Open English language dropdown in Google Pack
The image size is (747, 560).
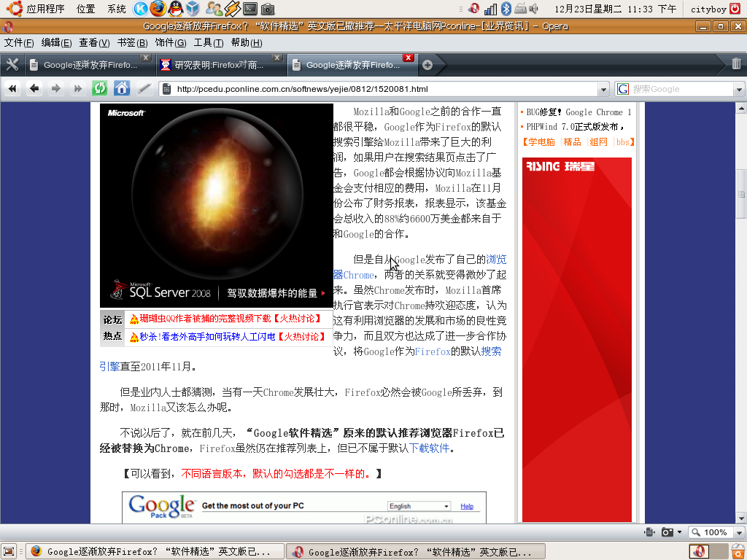419,506
